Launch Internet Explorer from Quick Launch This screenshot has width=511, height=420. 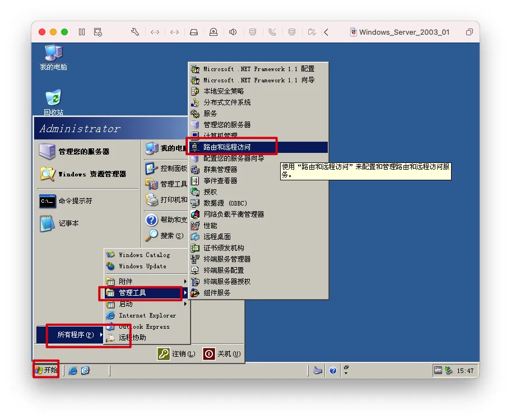[x=73, y=371]
